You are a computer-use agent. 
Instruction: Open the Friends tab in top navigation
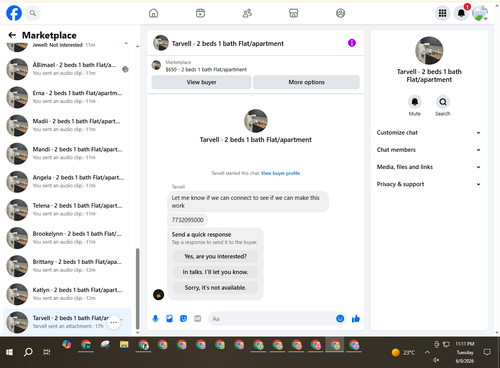point(247,13)
